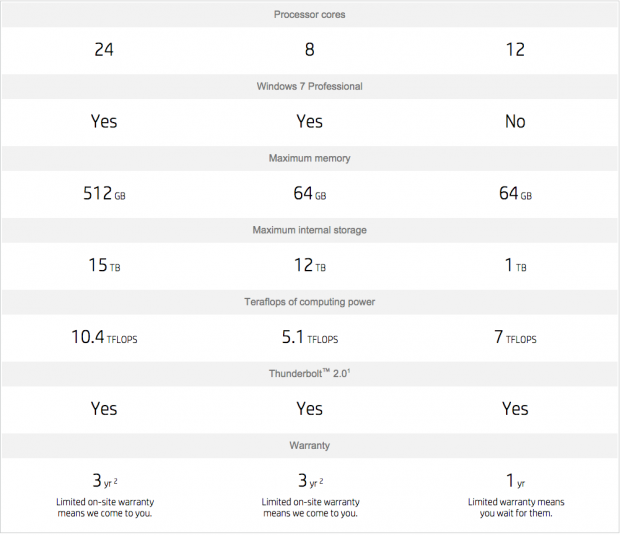Click the Processor cores row header
This screenshot has width=620, height=535.
tap(310, 14)
